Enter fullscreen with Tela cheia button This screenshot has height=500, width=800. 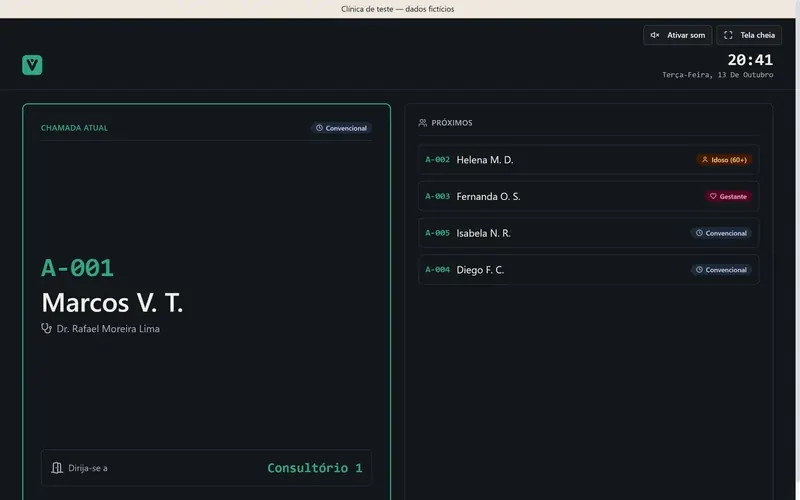[x=749, y=35]
